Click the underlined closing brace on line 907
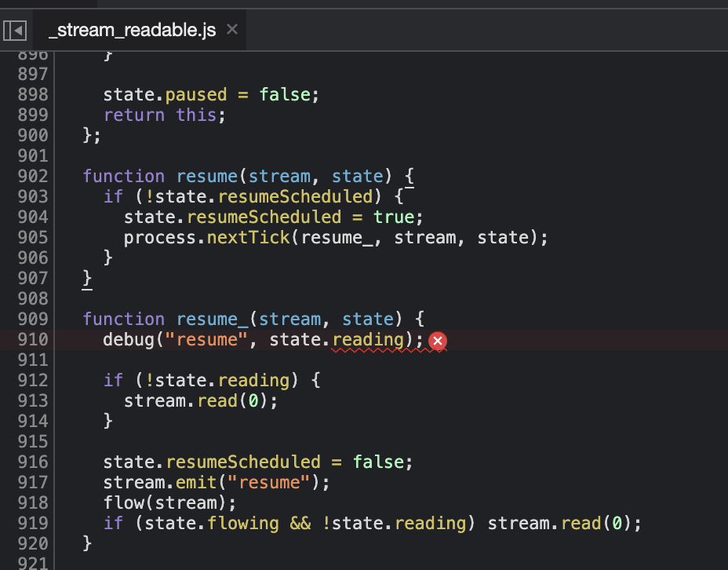The width and height of the screenshot is (728, 570). click(x=87, y=279)
